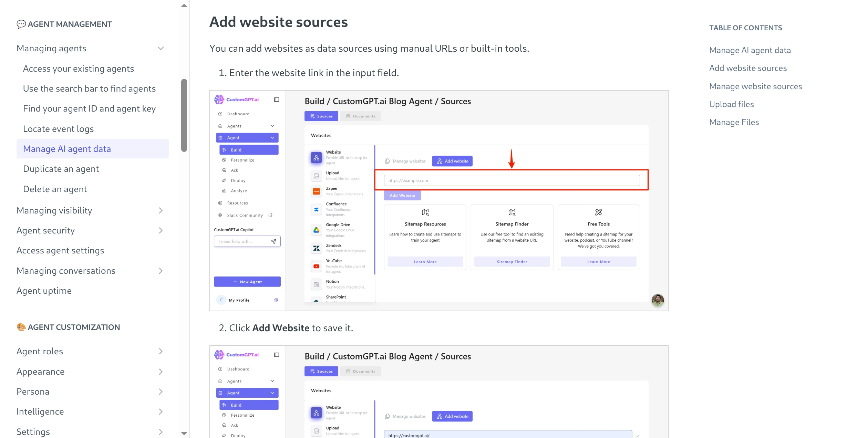Click the Copilot send arrow icon
The image size is (868, 438).
coord(273,241)
